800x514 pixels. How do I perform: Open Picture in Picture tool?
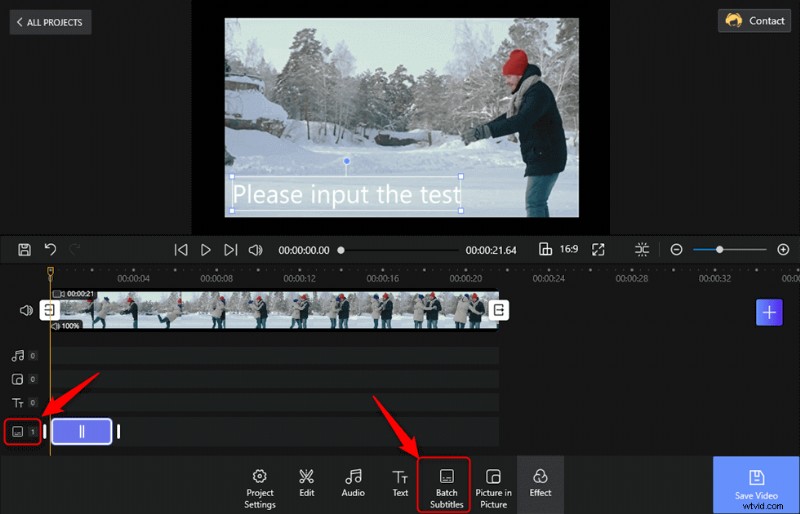coord(493,488)
